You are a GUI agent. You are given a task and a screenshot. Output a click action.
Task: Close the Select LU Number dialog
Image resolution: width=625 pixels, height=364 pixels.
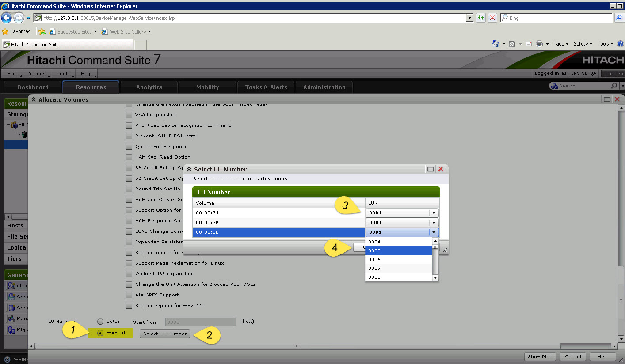coord(441,169)
